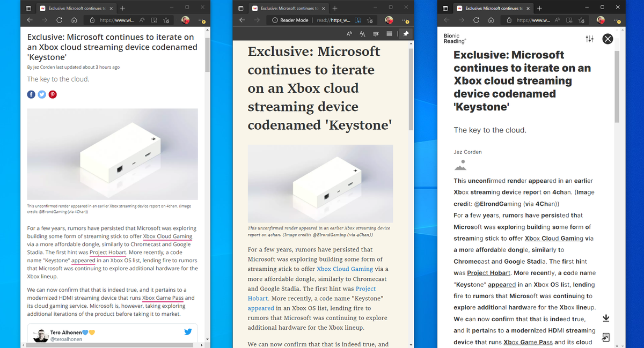Open the Bionic Reading adjustment sliders
This screenshot has width=644, height=348.
(589, 39)
